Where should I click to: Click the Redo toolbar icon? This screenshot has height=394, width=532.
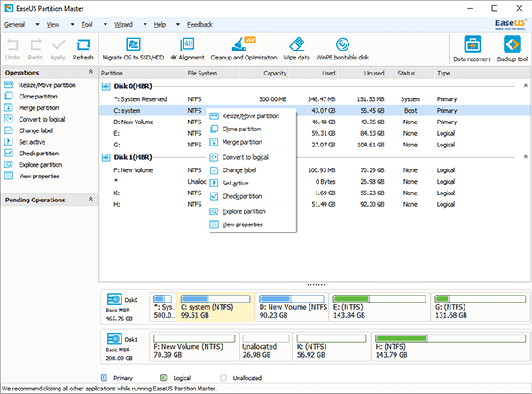point(35,45)
